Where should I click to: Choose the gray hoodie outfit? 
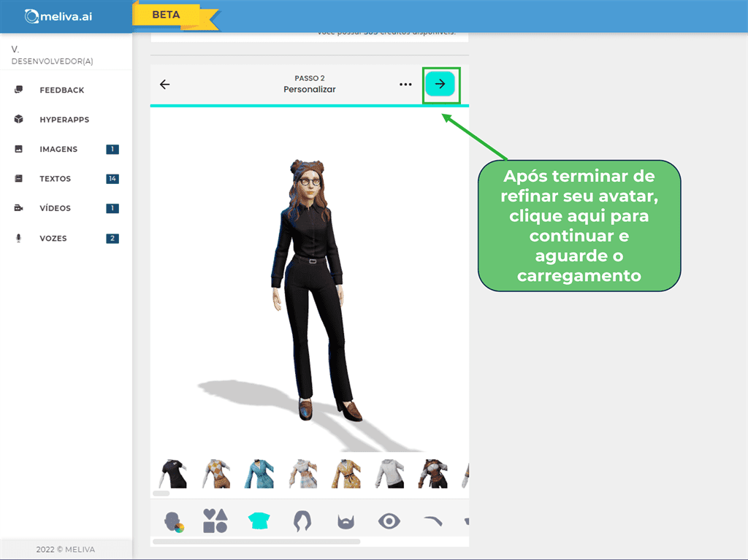pyautogui.click(x=389, y=474)
